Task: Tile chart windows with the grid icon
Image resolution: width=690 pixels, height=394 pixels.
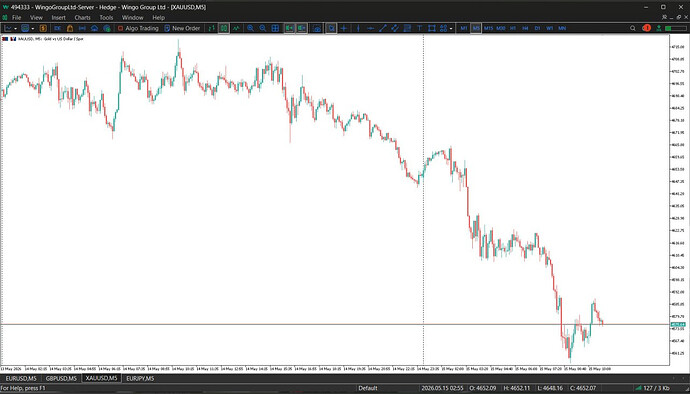Action: [x=275, y=28]
